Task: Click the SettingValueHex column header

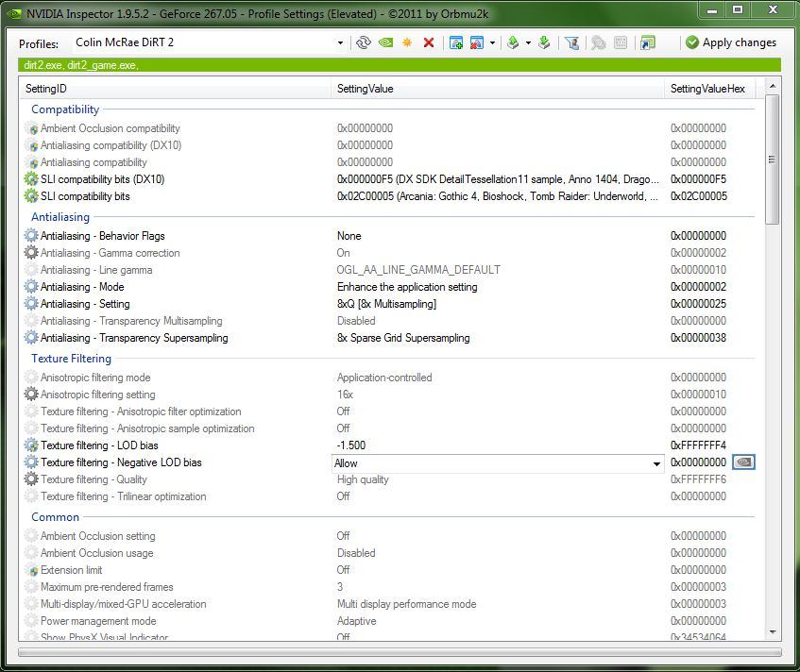Action: pos(709,89)
